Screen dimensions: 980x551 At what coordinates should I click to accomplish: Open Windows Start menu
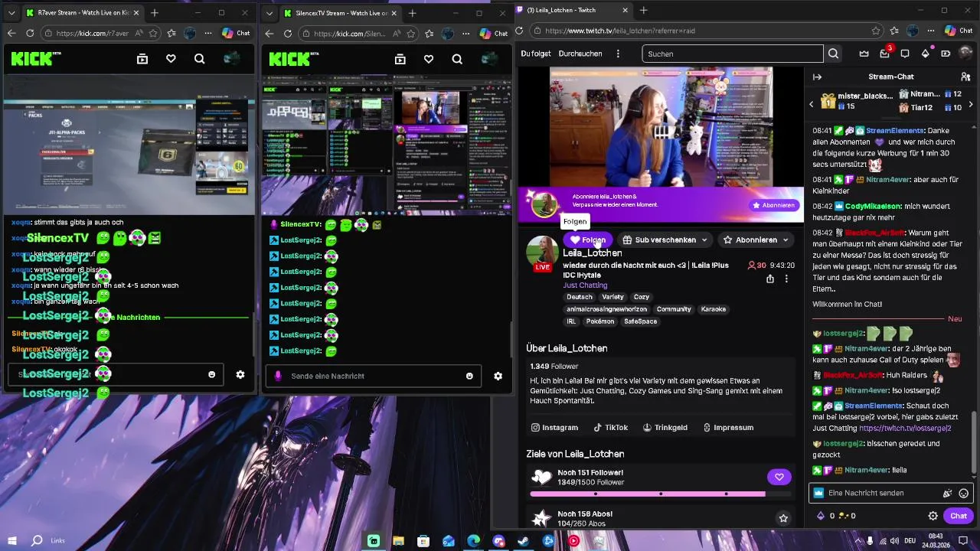(x=11, y=541)
